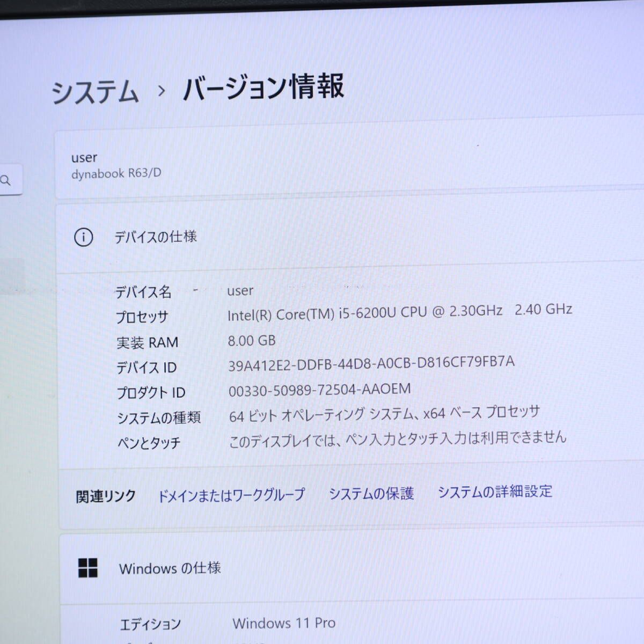Select the edition value Windows 11 Pro
This screenshot has height=644, width=644.
284,623
